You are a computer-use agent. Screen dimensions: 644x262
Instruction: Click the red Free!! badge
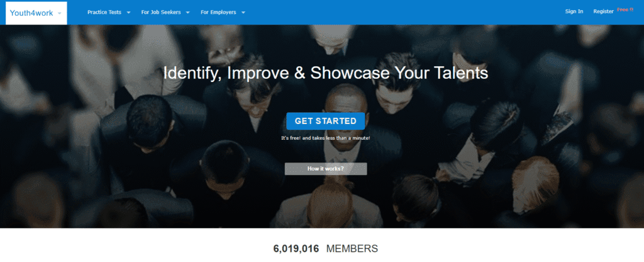coord(625,9)
